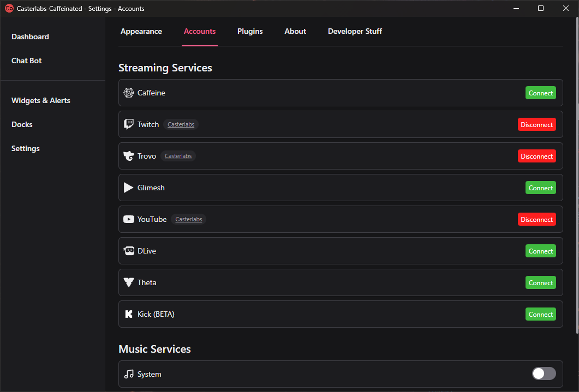Open the Casterlabs link next to Trovo

click(x=178, y=156)
